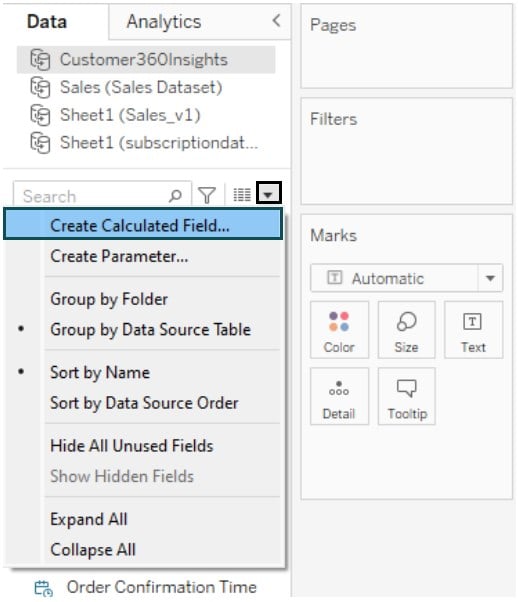Select Sort by Data Source Order option
518x602 pixels.
[x=143, y=403]
